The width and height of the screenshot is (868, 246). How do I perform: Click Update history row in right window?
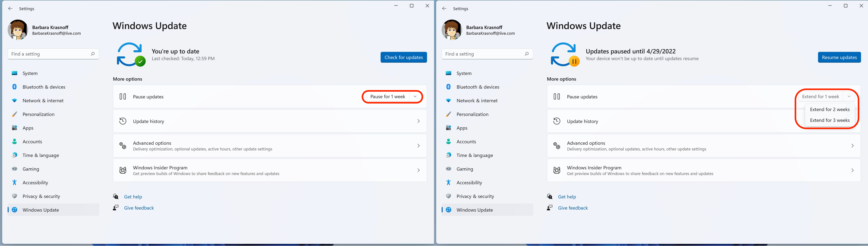pos(704,121)
